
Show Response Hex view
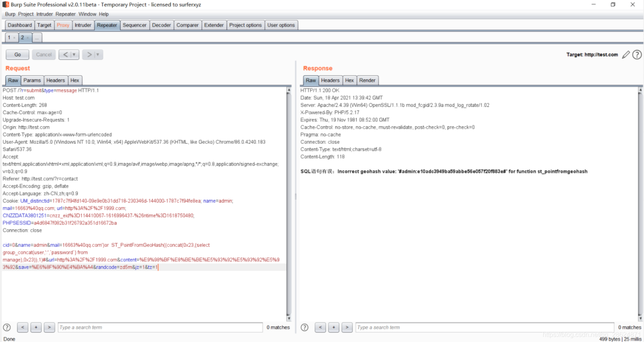pyautogui.click(x=349, y=80)
